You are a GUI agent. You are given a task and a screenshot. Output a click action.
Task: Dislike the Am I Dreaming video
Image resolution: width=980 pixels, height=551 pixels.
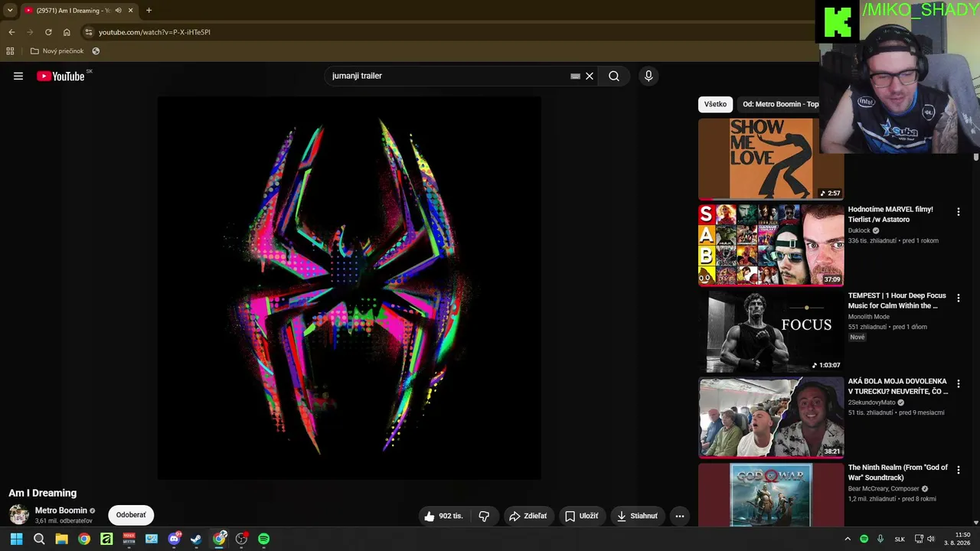484,516
